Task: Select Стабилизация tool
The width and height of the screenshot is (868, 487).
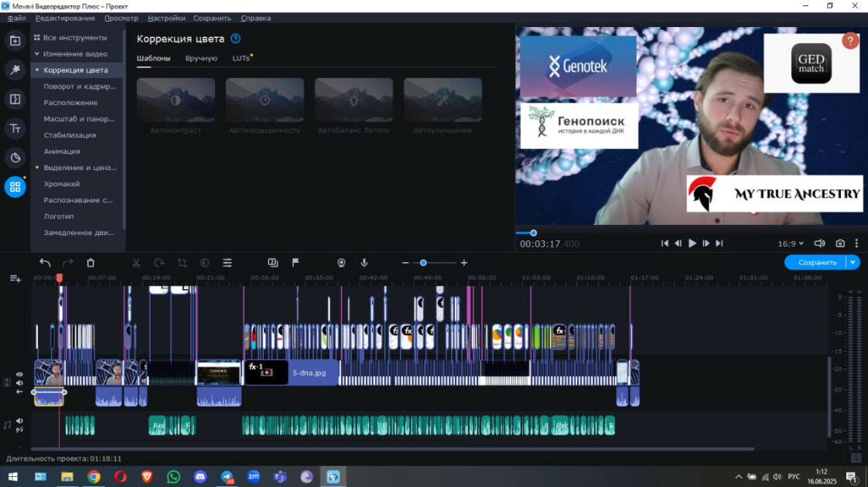Action: (70, 135)
